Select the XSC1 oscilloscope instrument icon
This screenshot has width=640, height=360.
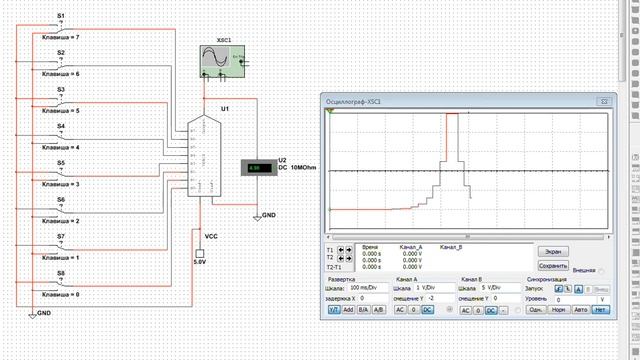(x=222, y=61)
